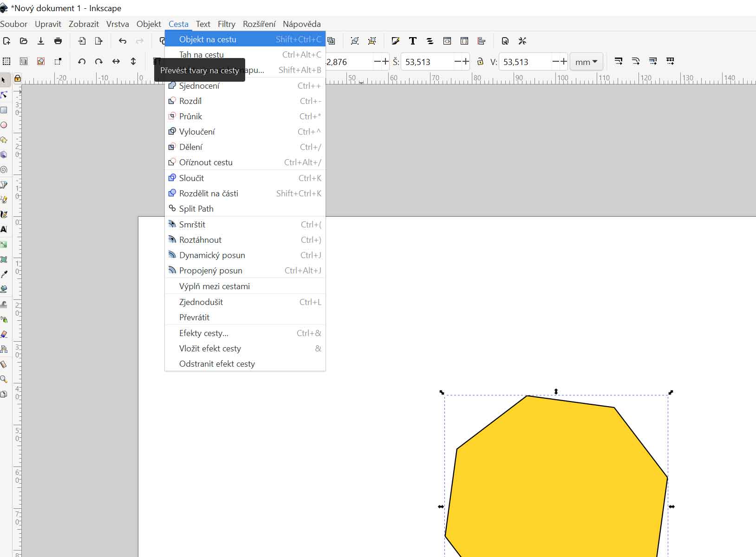The width and height of the screenshot is (756, 557).
Task: Click the Print document icon
Action: (58, 41)
